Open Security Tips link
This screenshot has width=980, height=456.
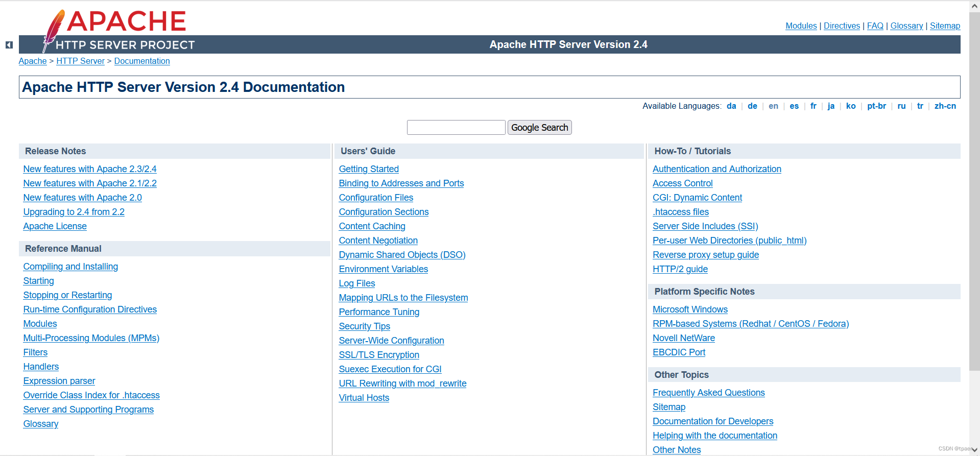point(364,326)
